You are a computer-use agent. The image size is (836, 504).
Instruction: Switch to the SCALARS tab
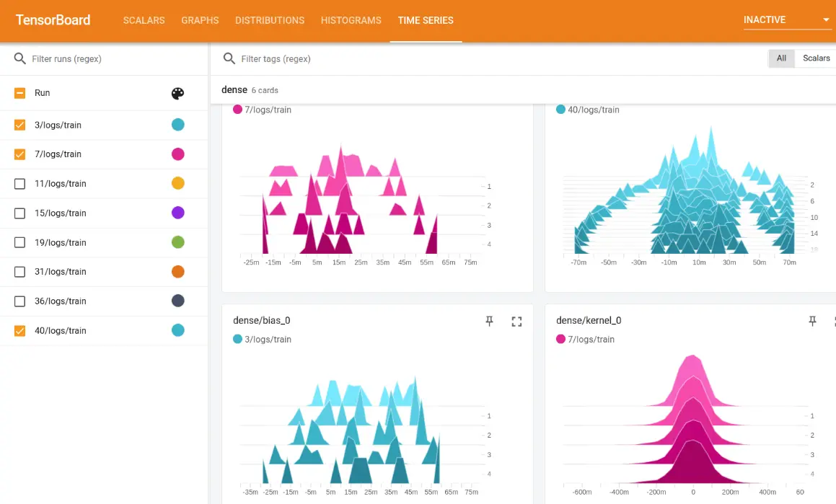click(x=144, y=20)
